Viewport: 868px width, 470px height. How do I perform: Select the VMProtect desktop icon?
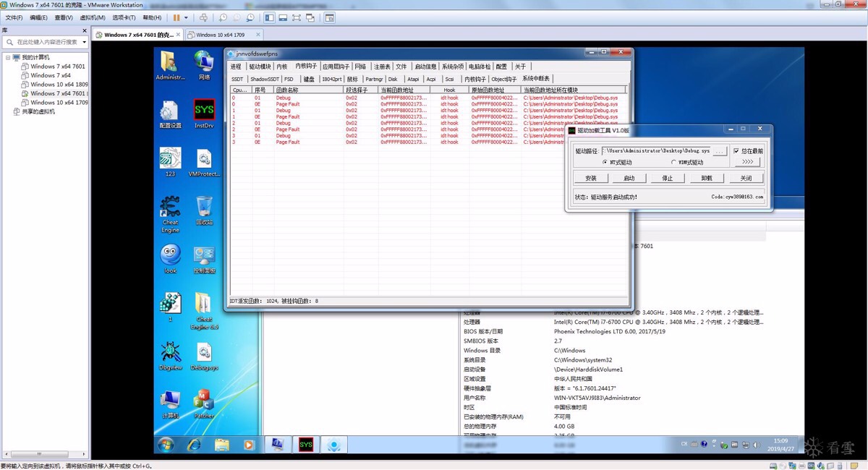(x=204, y=163)
